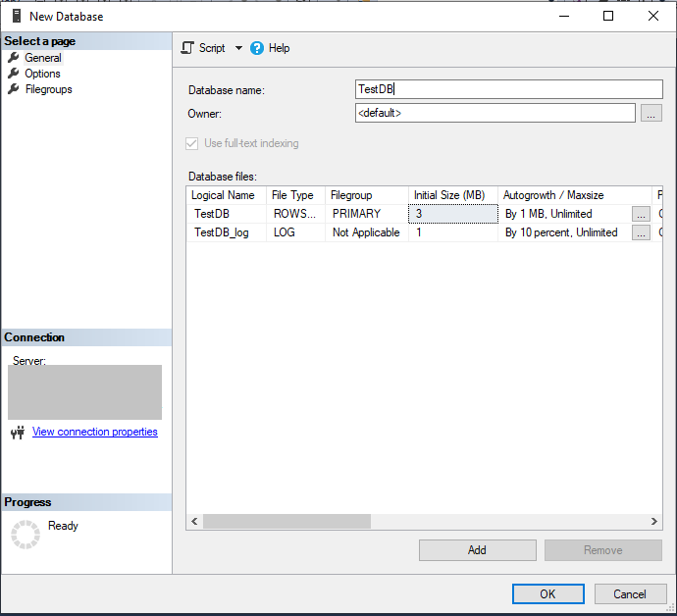Expand the Script dropdown arrow
Viewport: 677px width, 616px height.
point(238,48)
